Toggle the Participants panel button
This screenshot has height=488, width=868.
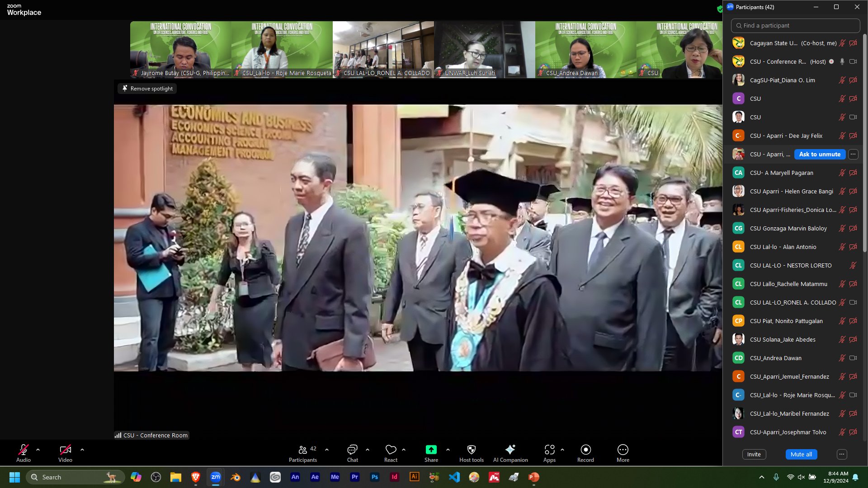(x=302, y=450)
